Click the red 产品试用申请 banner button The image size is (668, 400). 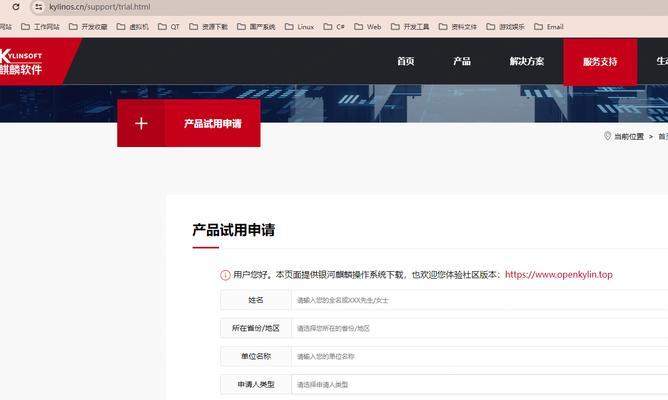click(189, 124)
